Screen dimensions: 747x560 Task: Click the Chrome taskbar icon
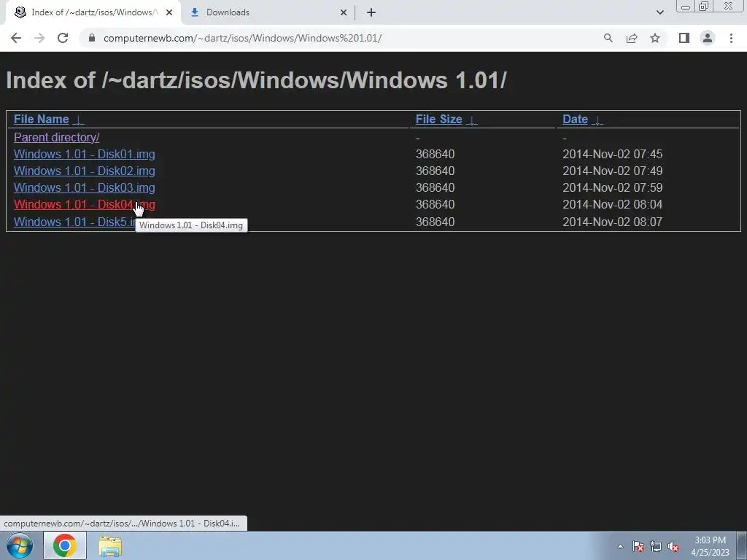[65, 545]
